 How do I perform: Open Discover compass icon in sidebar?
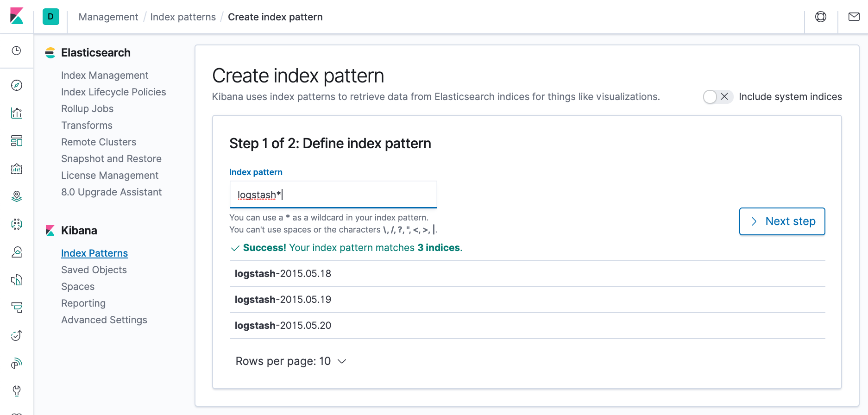17,85
